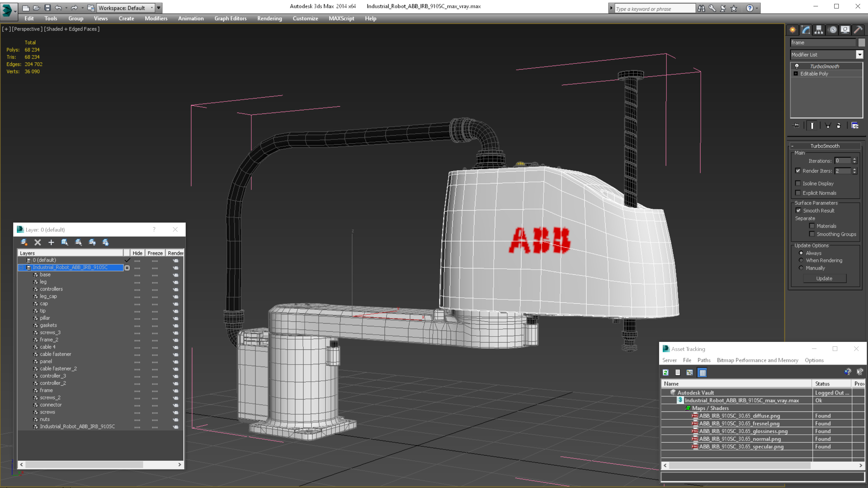Click the TurboSmooth Update button

click(x=824, y=278)
